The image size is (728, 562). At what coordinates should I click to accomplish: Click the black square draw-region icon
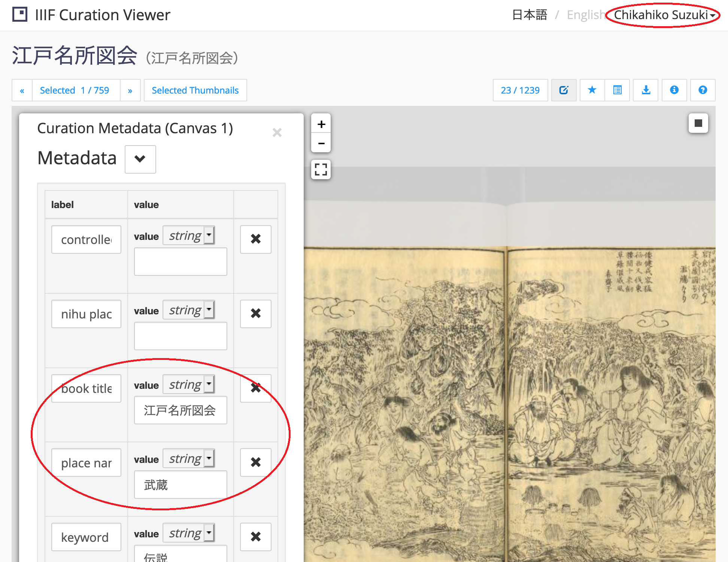tap(698, 123)
